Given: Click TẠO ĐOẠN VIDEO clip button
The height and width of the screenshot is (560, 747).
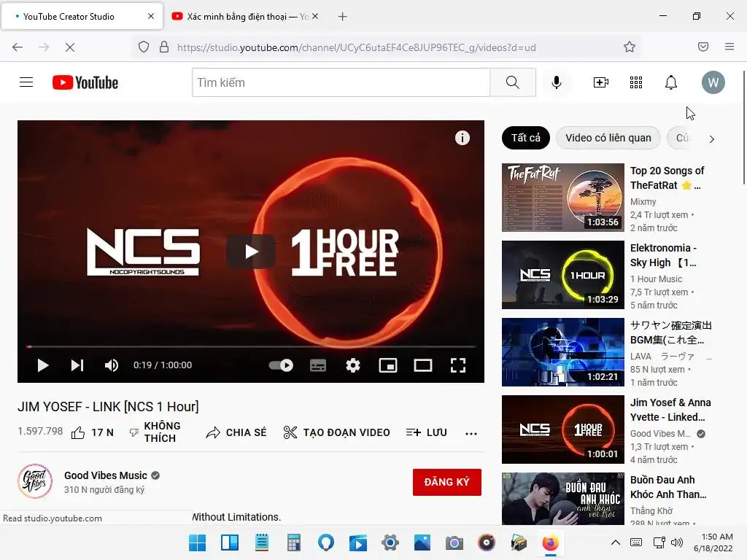Looking at the screenshot, I should tap(337, 432).
